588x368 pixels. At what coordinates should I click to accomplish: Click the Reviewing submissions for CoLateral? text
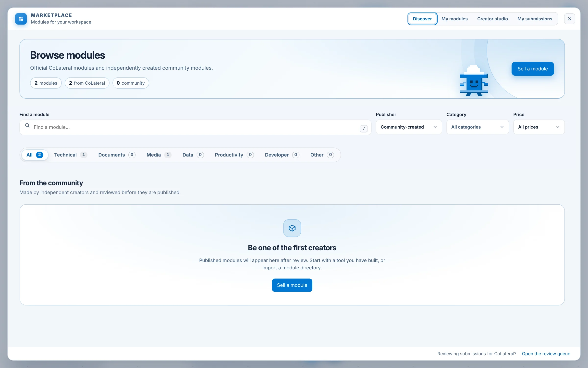pyautogui.click(x=477, y=354)
